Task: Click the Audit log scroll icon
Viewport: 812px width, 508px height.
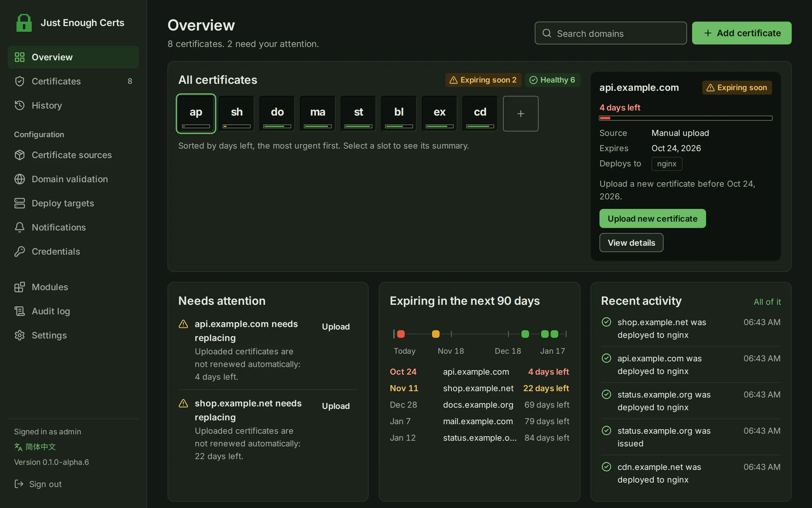Action: click(x=20, y=311)
